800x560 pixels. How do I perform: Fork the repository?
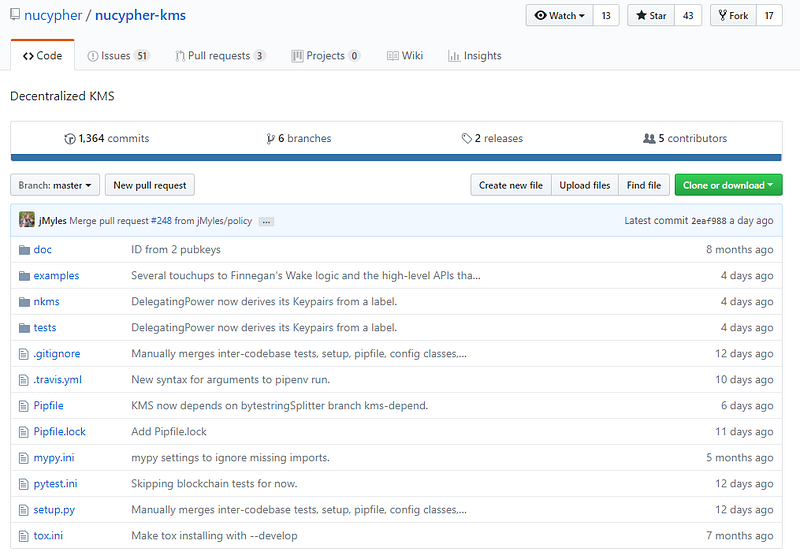click(733, 15)
